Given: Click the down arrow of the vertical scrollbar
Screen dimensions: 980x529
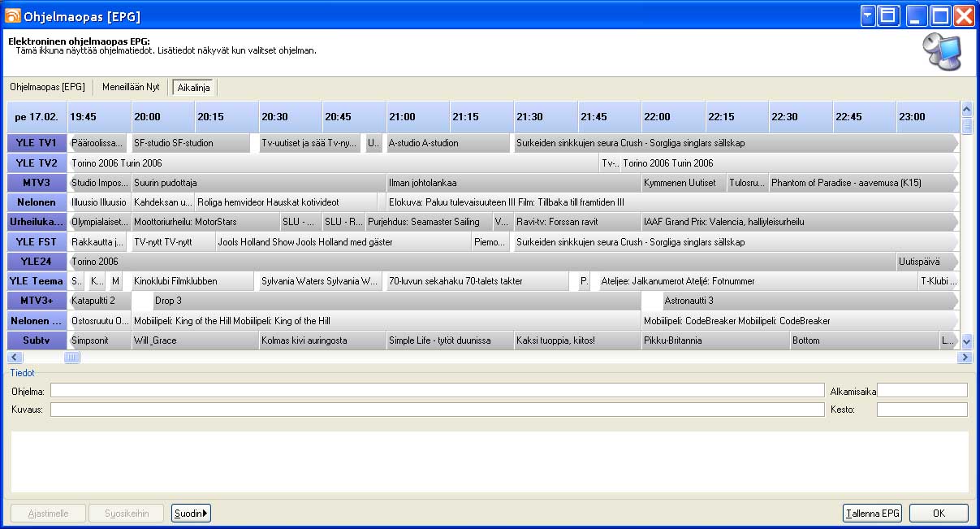Looking at the screenshot, I should tap(966, 342).
